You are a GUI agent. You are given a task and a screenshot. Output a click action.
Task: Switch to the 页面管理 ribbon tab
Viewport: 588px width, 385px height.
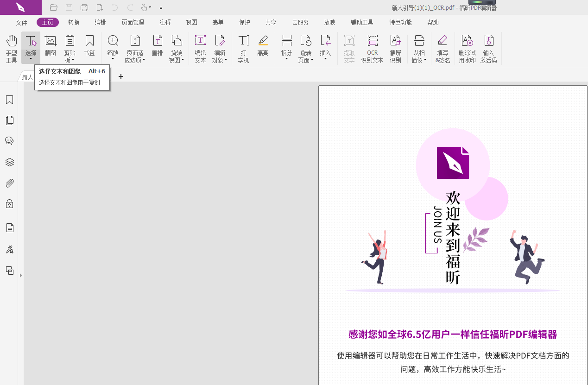[x=133, y=22]
